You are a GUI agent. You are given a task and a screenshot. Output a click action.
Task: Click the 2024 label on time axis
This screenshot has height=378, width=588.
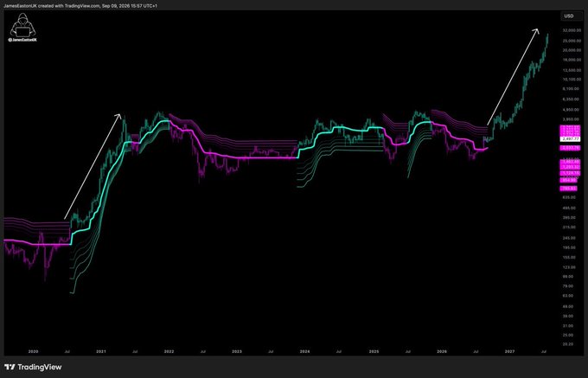304,352
